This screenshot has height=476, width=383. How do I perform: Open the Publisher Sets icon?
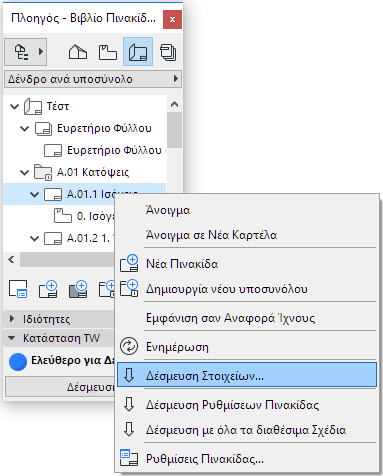(x=168, y=52)
